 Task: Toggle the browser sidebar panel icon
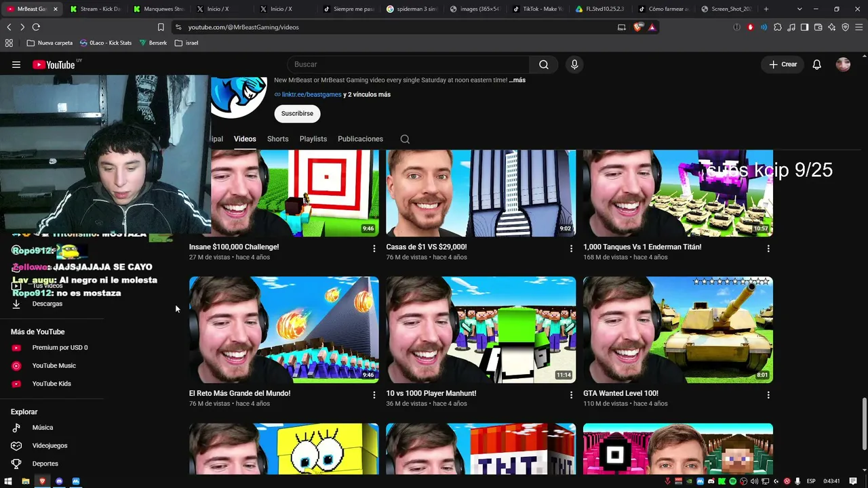click(804, 27)
